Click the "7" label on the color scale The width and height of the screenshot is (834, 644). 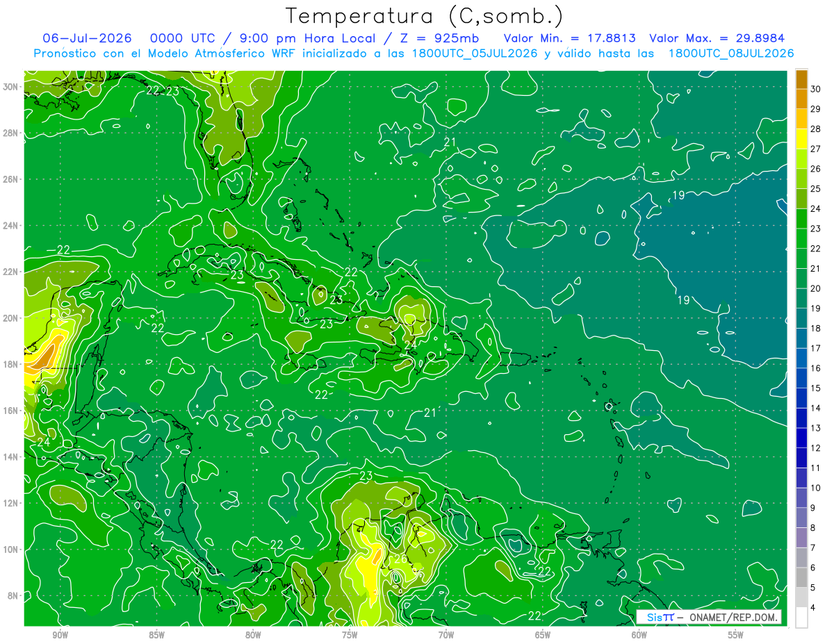tap(814, 547)
